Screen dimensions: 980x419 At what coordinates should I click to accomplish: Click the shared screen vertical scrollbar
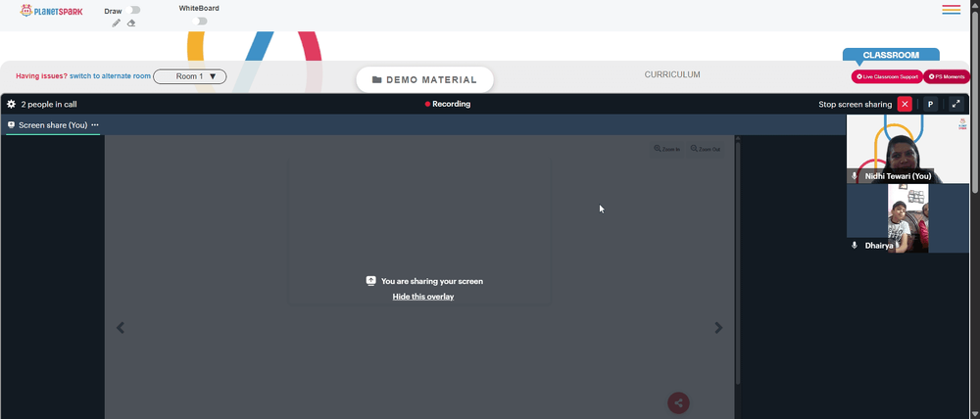[738, 262]
